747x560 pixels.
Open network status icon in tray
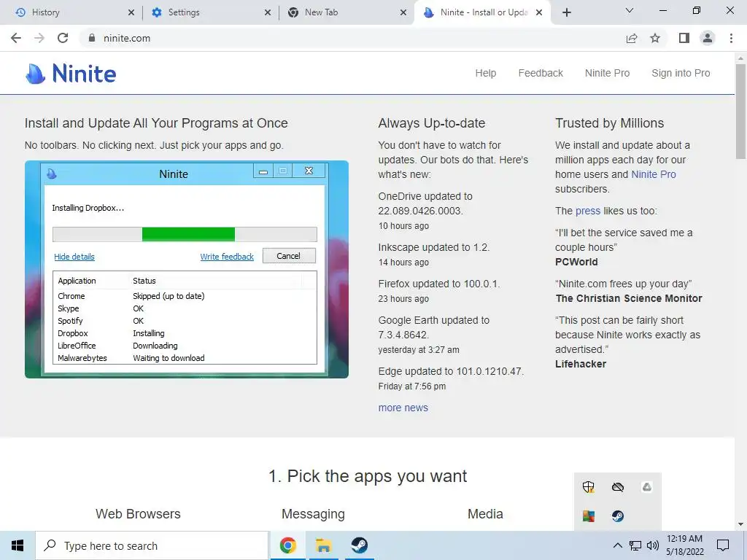(x=635, y=545)
